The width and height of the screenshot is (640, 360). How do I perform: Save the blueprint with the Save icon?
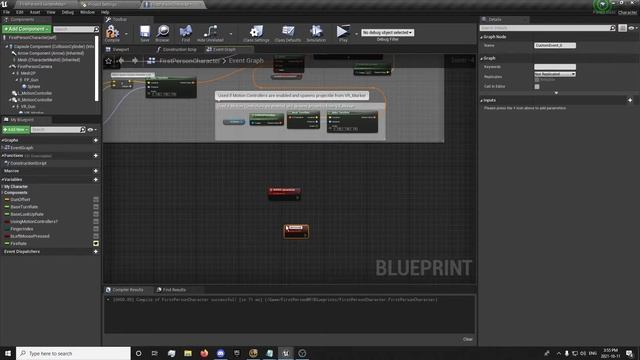pos(144,32)
